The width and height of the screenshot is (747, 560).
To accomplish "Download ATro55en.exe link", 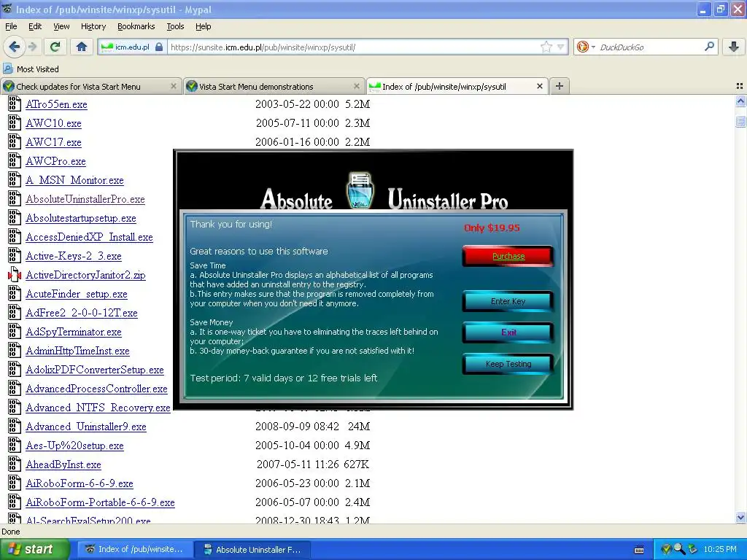I will pos(56,104).
